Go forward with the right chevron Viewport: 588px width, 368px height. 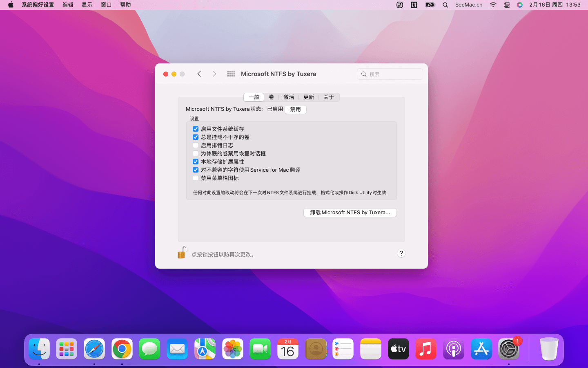[x=214, y=74]
